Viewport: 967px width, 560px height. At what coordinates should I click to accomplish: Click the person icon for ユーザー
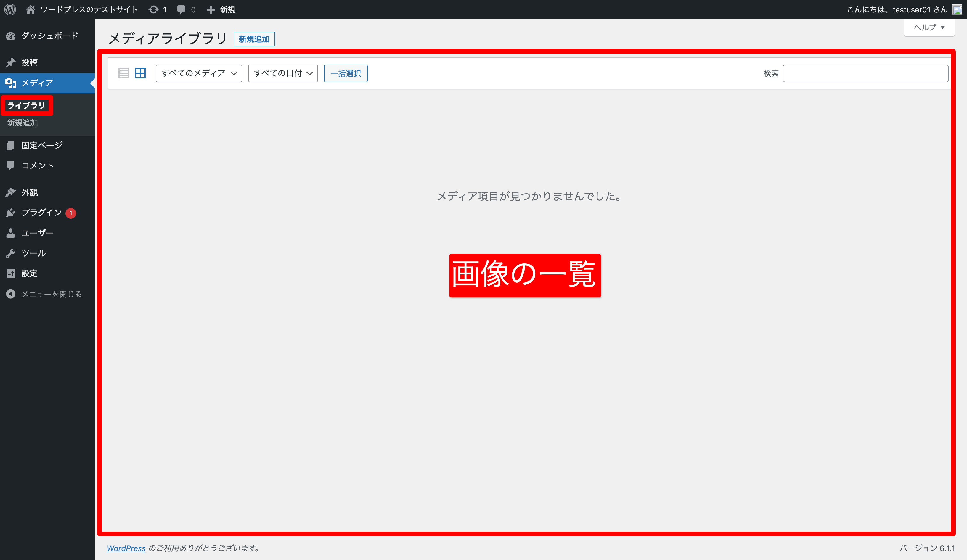click(x=11, y=233)
